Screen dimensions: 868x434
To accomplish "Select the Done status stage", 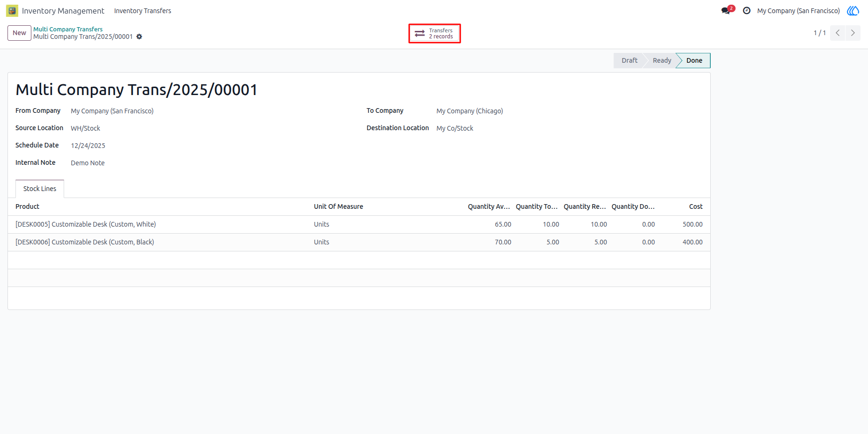I will coord(694,60).
